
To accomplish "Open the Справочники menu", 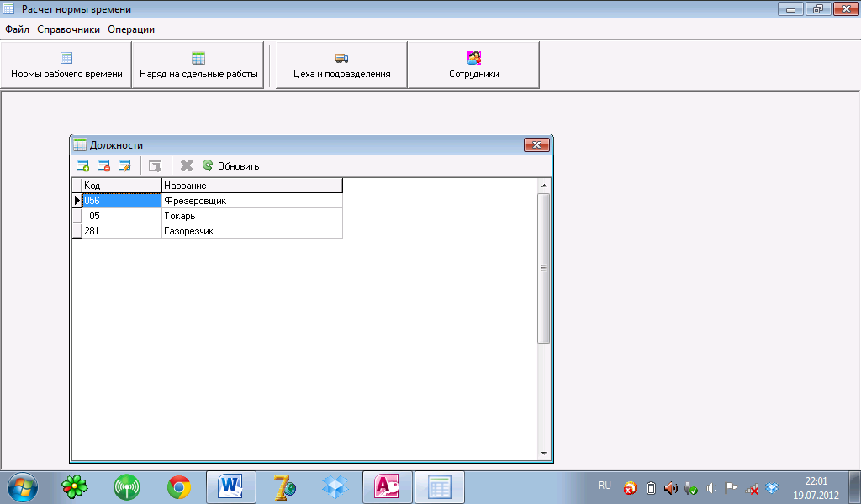I will (69, 29).
